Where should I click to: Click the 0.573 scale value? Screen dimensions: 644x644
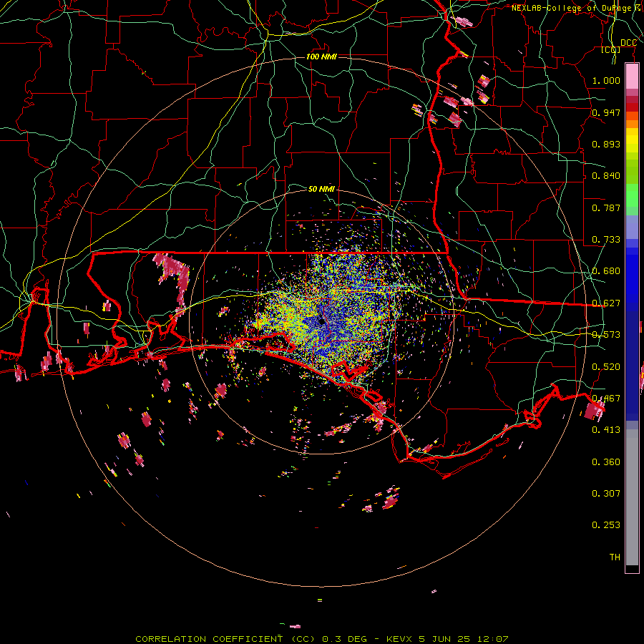tap(606, 335)
